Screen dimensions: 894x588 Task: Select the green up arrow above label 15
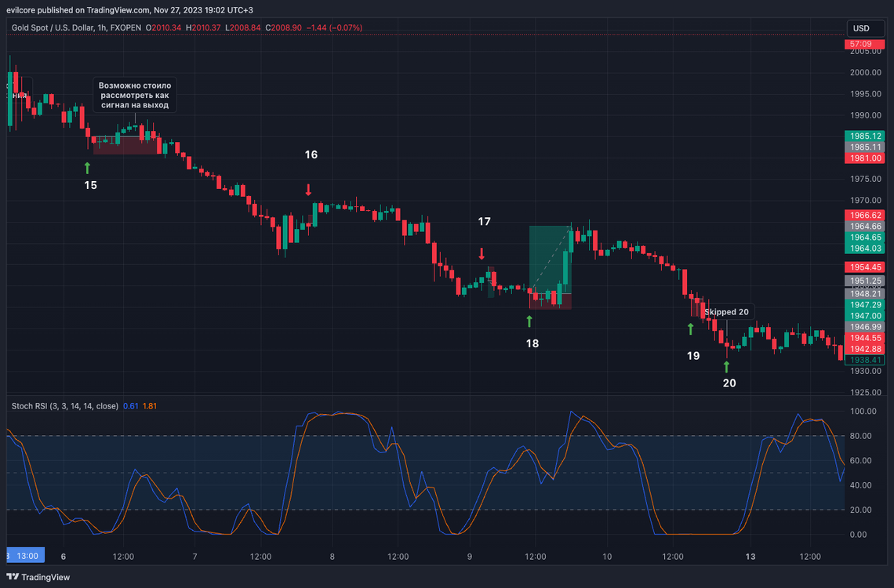[87, 168]
